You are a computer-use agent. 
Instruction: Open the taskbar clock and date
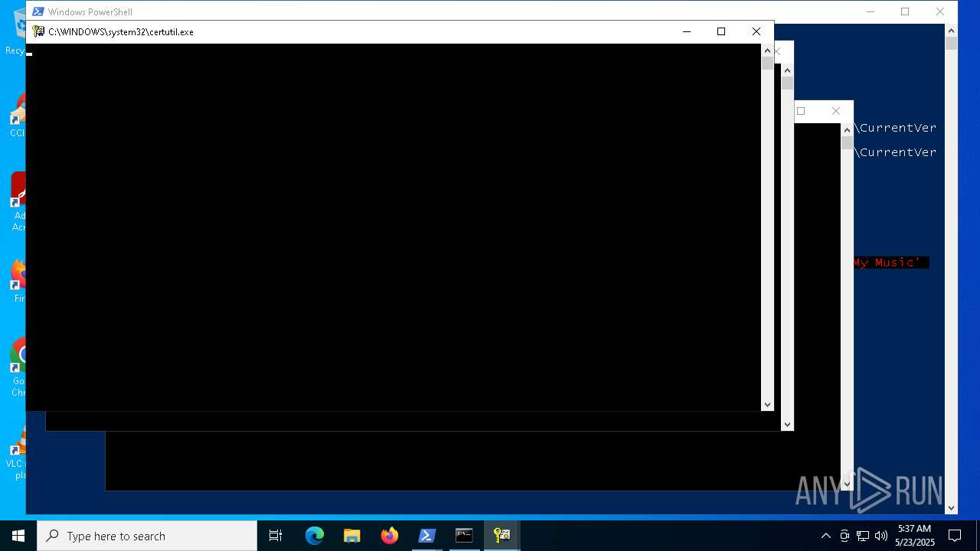[x=915, y=536]
